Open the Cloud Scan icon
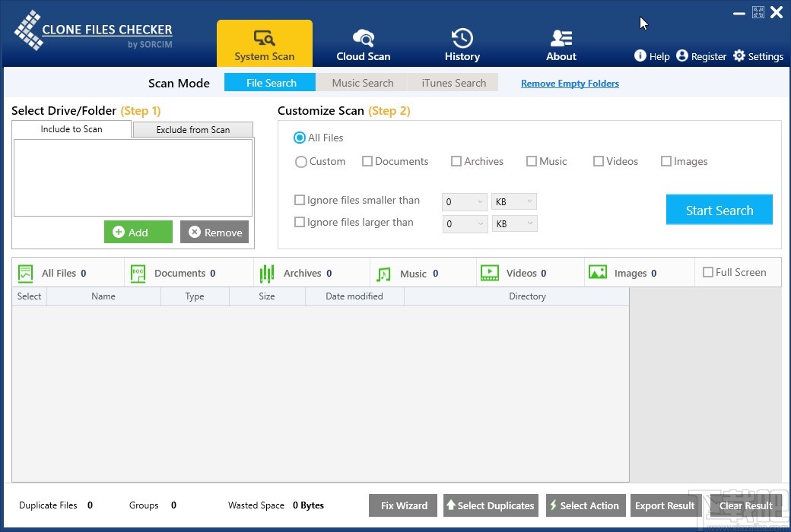 coord(363,38)
